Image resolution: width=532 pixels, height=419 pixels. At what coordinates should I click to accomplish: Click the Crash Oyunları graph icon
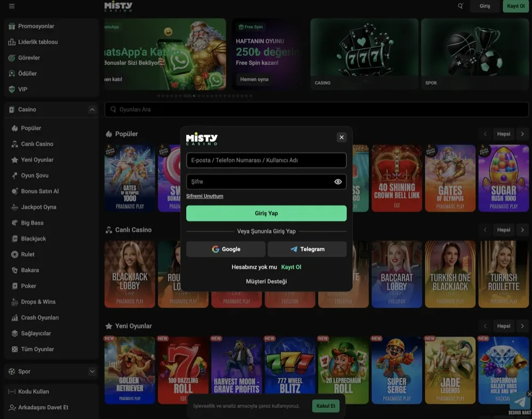coord(14,317)
